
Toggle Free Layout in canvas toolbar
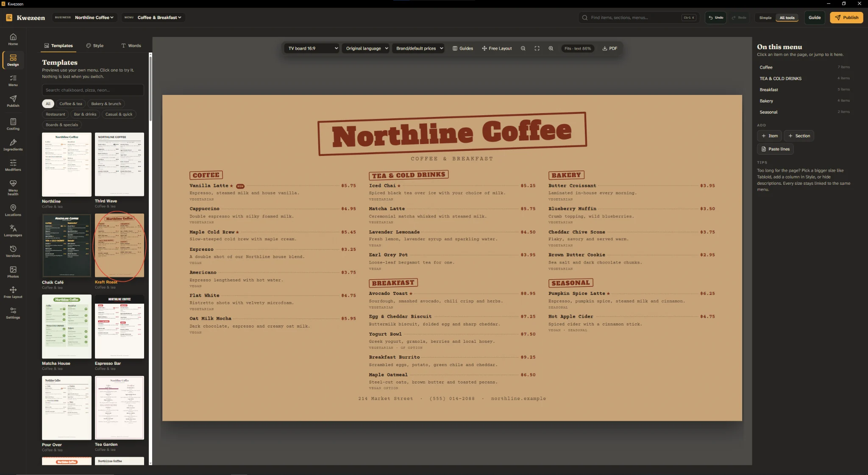(497, 48)
